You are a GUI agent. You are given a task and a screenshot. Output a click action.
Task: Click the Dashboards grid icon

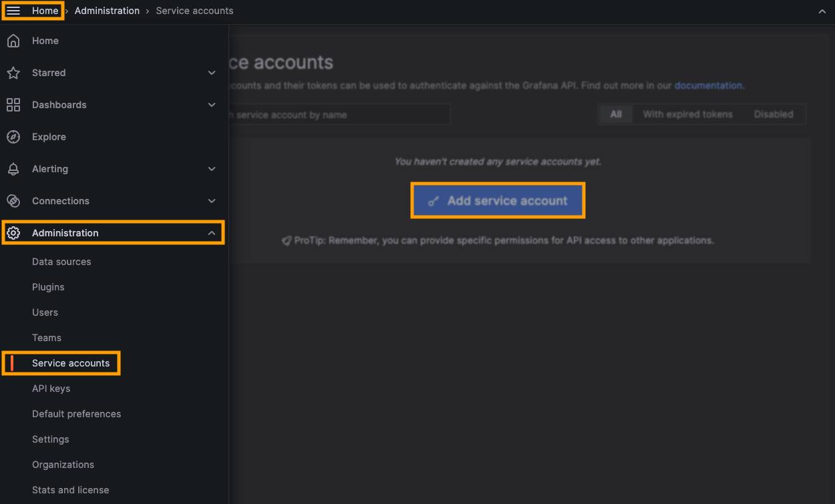13,105
